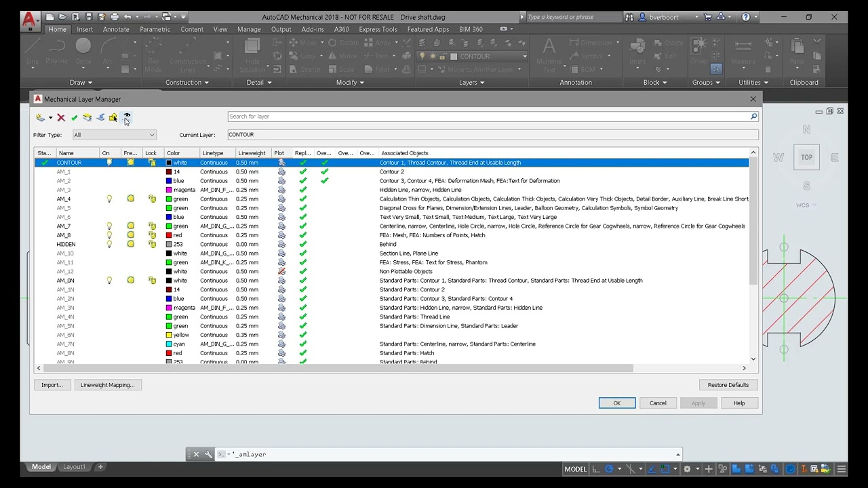Image resolution: width=868 pixels, height=488 pixels.
Task: Click the New Layer icon in Layer Manager
Action: (x=41, y=118)
